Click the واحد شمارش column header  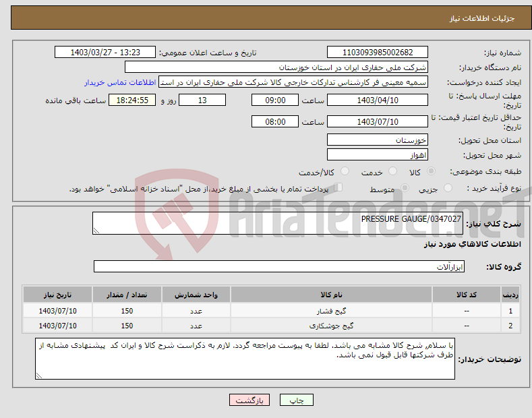[196, 295]
